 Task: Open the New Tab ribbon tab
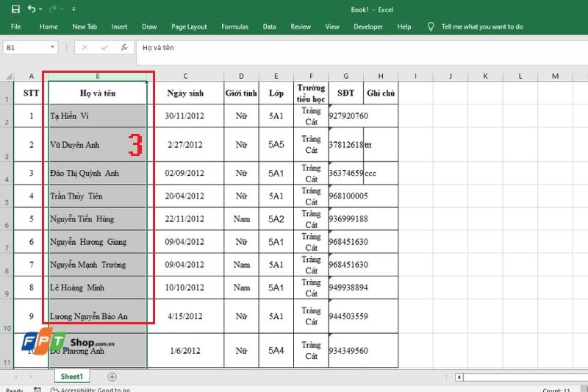pyautogui.click(x=85, y=26)
